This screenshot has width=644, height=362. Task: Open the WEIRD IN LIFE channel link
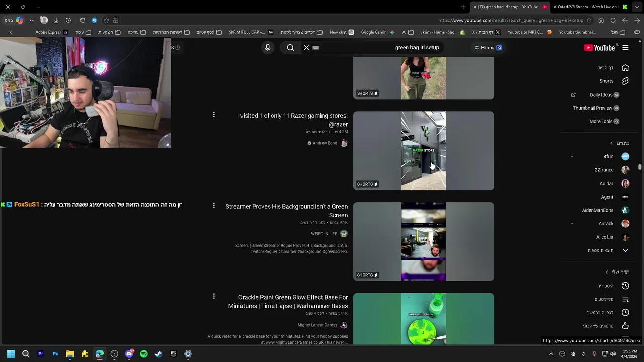coord(324,234)
